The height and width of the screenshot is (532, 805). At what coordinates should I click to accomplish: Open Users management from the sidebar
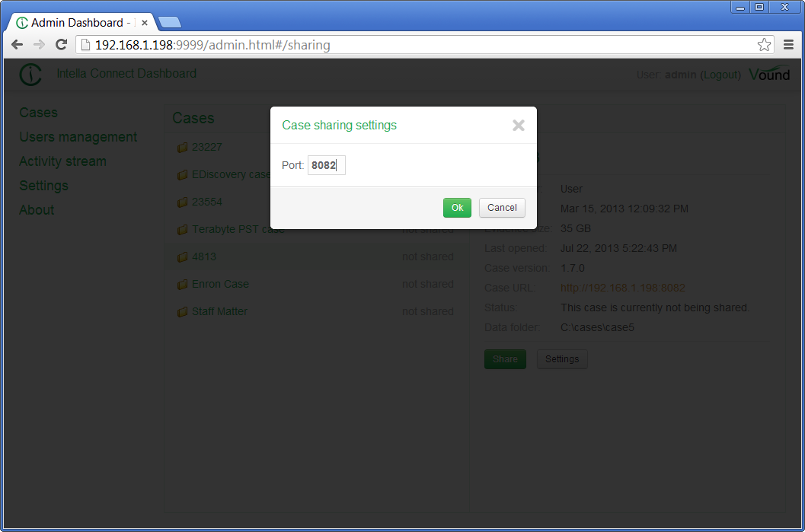[78, 137]
